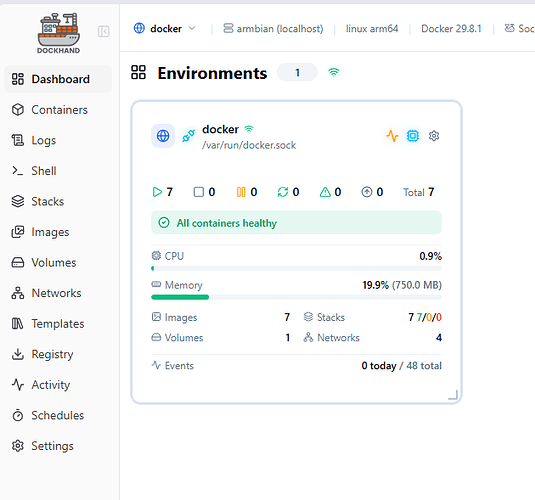Open the Registry page
This screenshot has width=535, height=500.
pyautogui.click(x=58, y=354)
